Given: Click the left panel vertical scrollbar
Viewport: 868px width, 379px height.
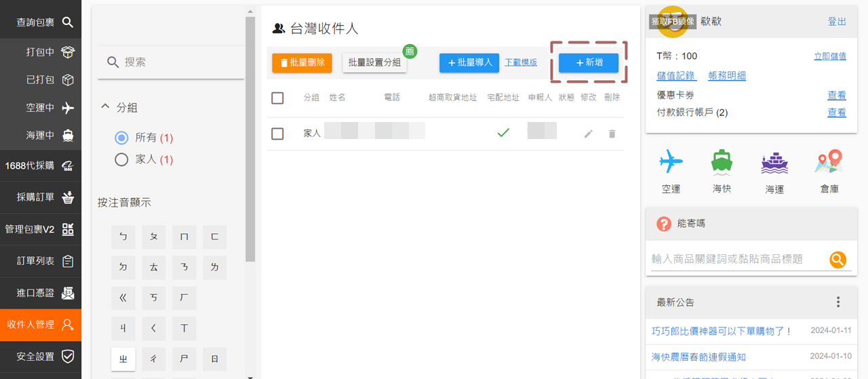Looking at the screenshot, I should [x=250, y=139].
